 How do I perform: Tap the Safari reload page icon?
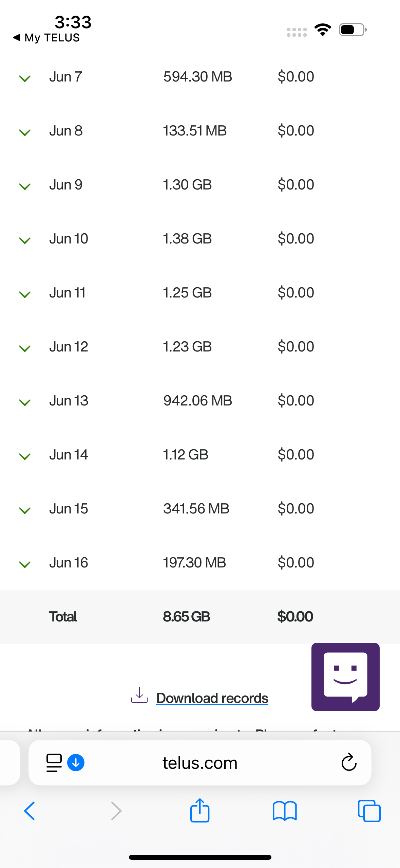[348, 762]
